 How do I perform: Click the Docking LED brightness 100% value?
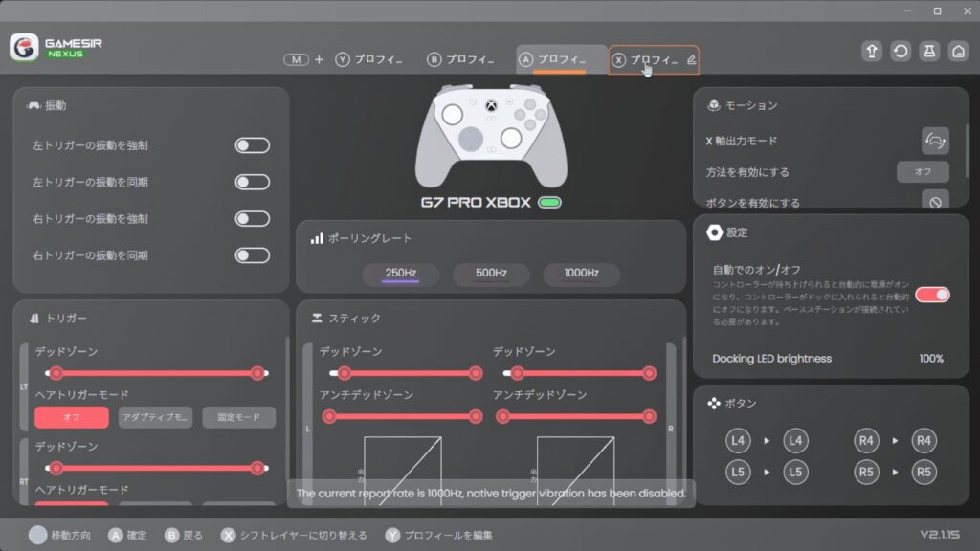click(931, 359)
